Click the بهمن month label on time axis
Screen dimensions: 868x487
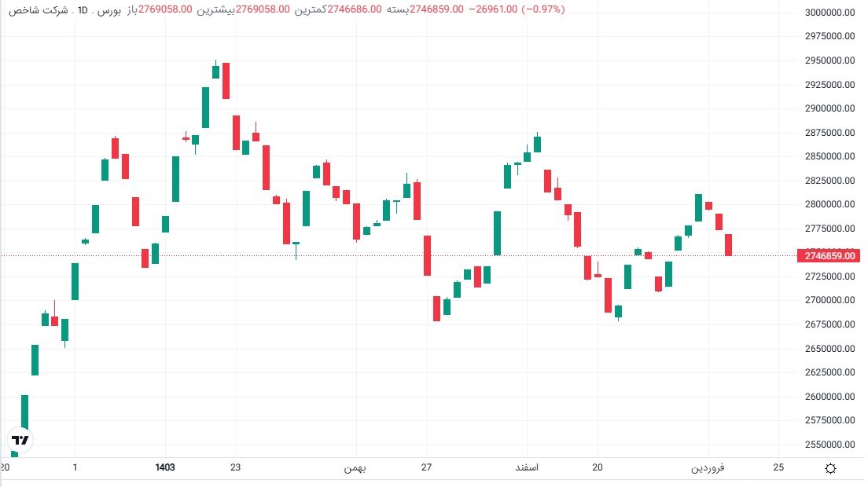coord(355,467)
